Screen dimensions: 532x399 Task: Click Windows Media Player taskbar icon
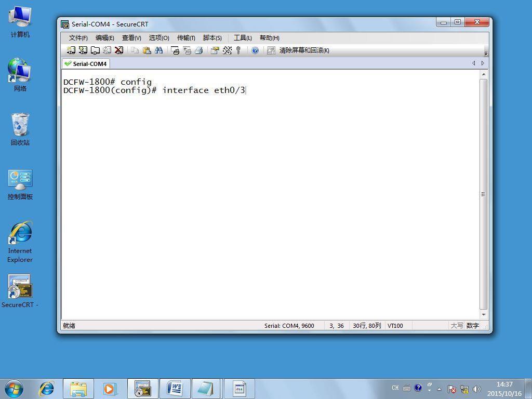click(x=110, y=389)
